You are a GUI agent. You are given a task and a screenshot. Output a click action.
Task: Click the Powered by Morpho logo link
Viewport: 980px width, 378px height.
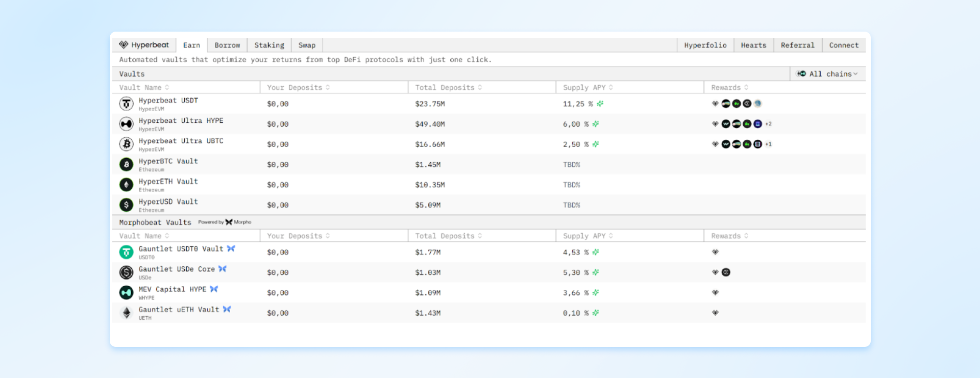(x=225, y=222)
